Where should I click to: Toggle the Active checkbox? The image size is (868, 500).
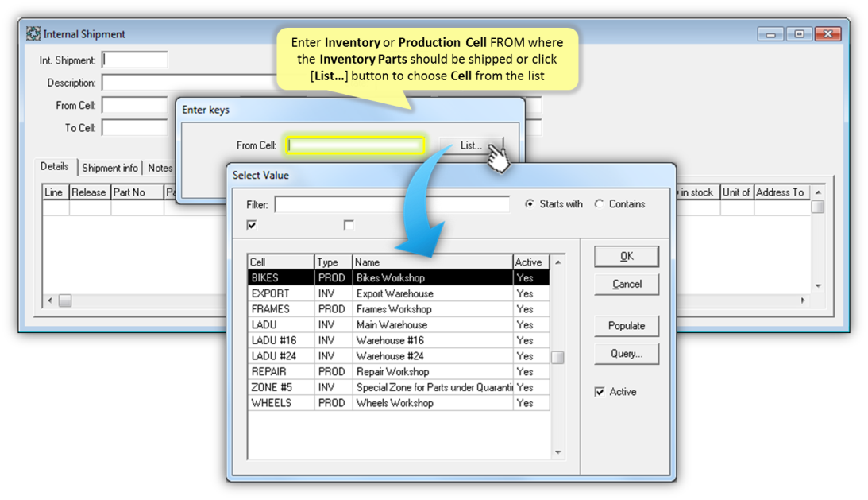[x=600, y=391]
